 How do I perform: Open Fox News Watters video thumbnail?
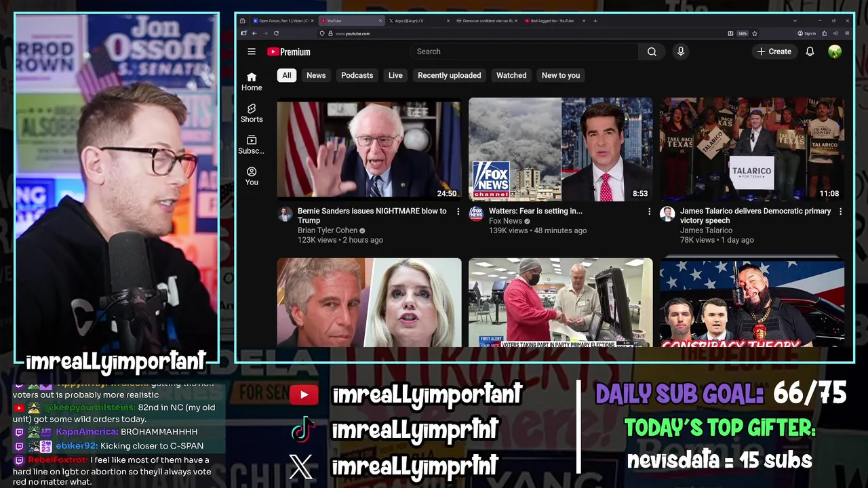tap(561, 149)
